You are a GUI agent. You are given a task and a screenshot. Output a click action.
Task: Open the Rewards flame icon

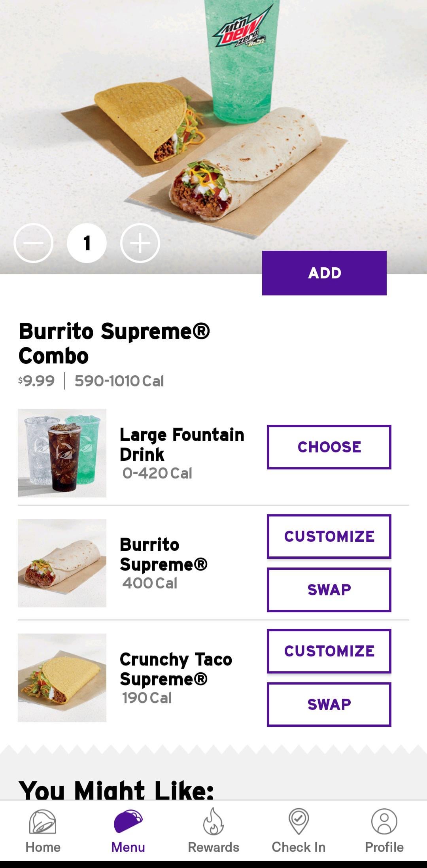[x=213, y=822]
